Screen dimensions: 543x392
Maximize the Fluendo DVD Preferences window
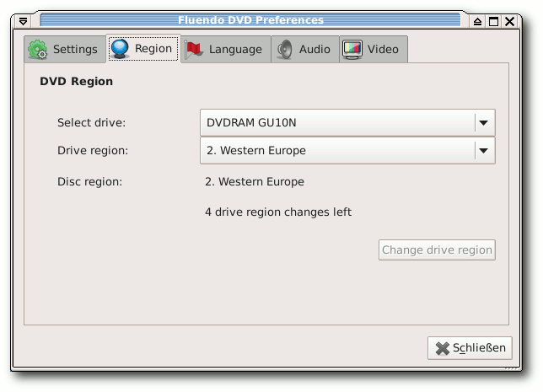[x=493, y=21]
